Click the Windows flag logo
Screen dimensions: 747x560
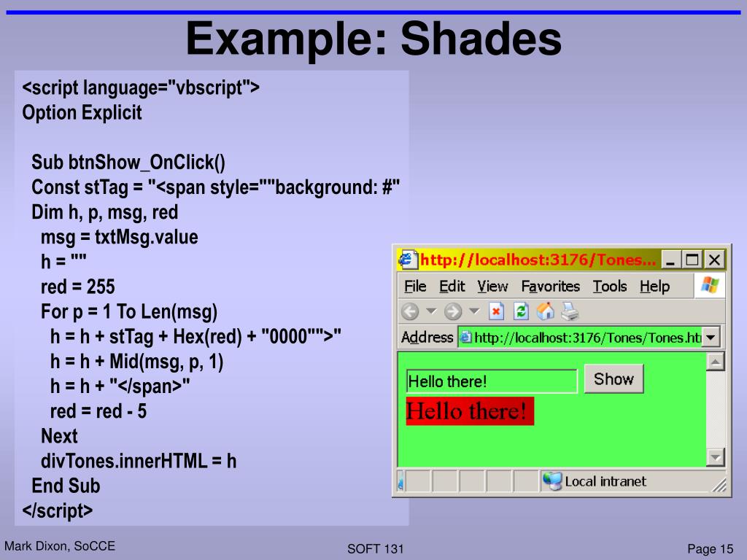pyautogui.click(x=709, y=286)
